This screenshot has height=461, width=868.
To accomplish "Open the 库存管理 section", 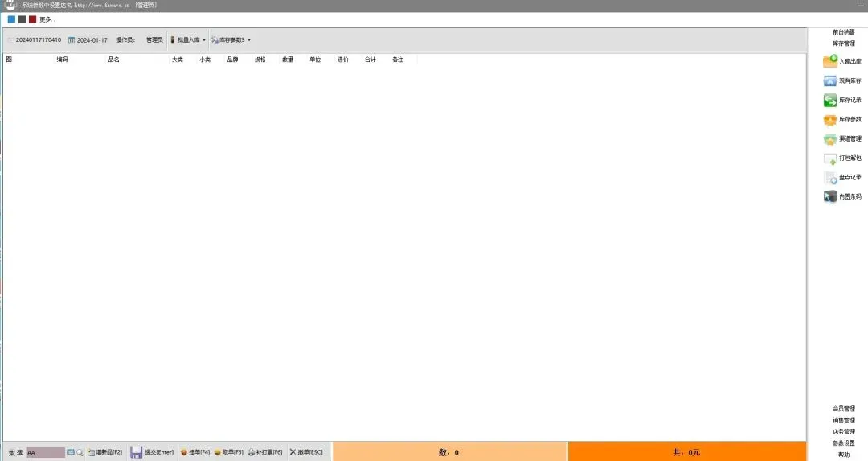I will [844, 43].
